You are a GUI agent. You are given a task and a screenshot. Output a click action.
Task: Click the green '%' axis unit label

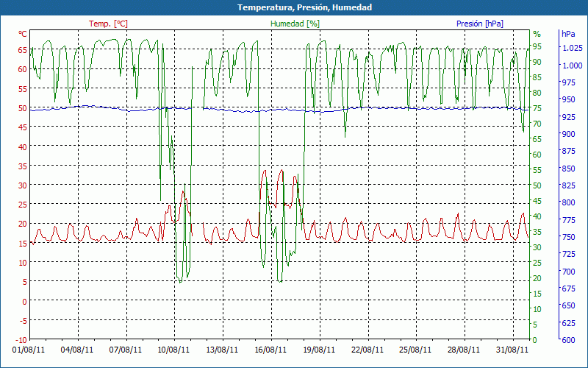pos(537,34)
